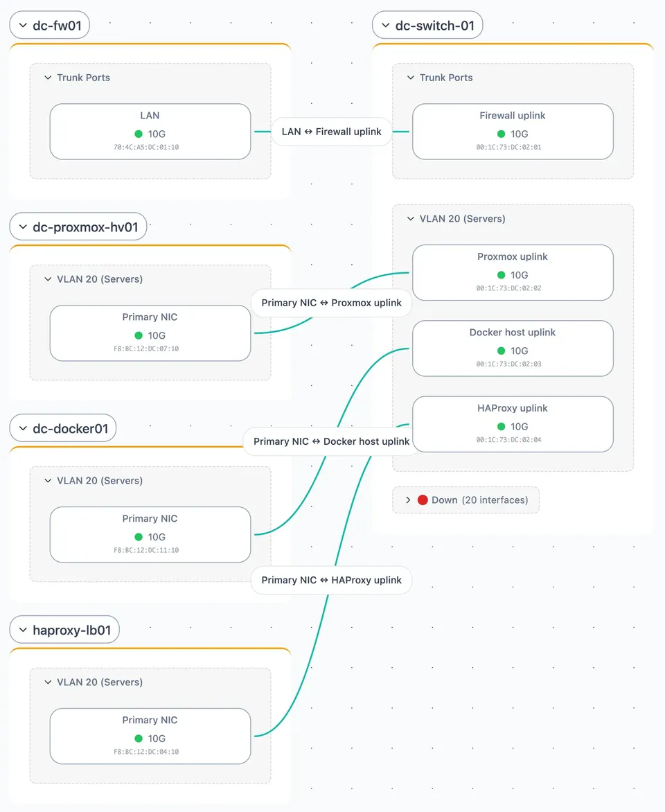Open the Proxmox uplink interface card

pyautogui.click(x=513, y=272)
